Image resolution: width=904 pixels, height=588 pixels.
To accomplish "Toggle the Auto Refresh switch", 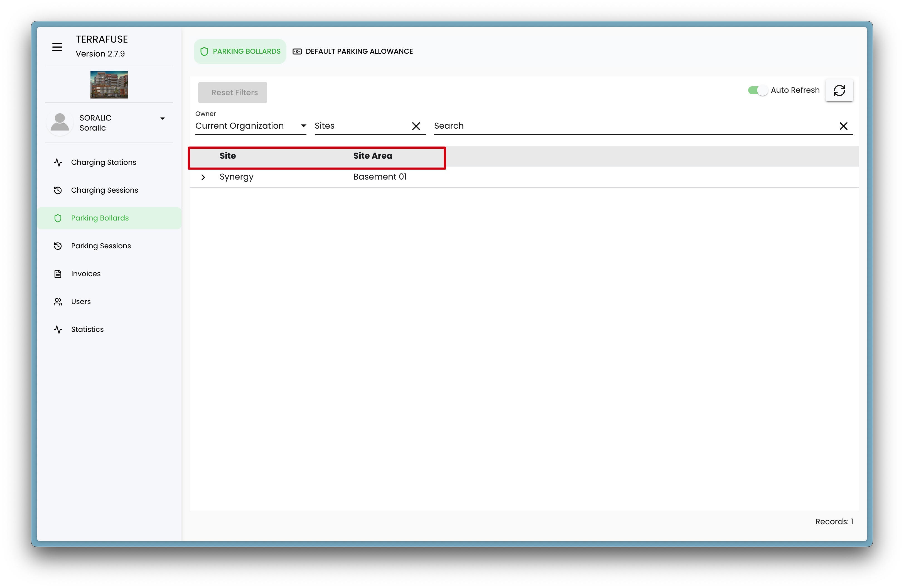I will coord(757,90).
